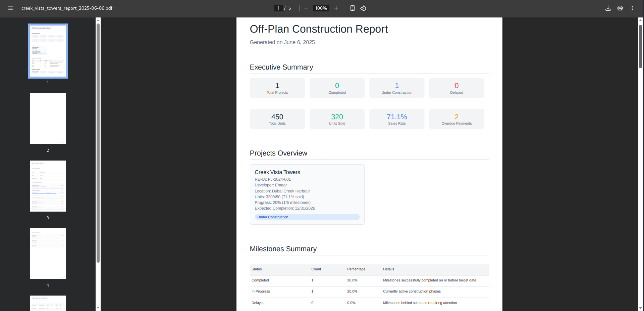The width and height of the screenshot is (644, 311).
Task: Click the thumbnail panel scroll up arrow
Action: point(98,20)
